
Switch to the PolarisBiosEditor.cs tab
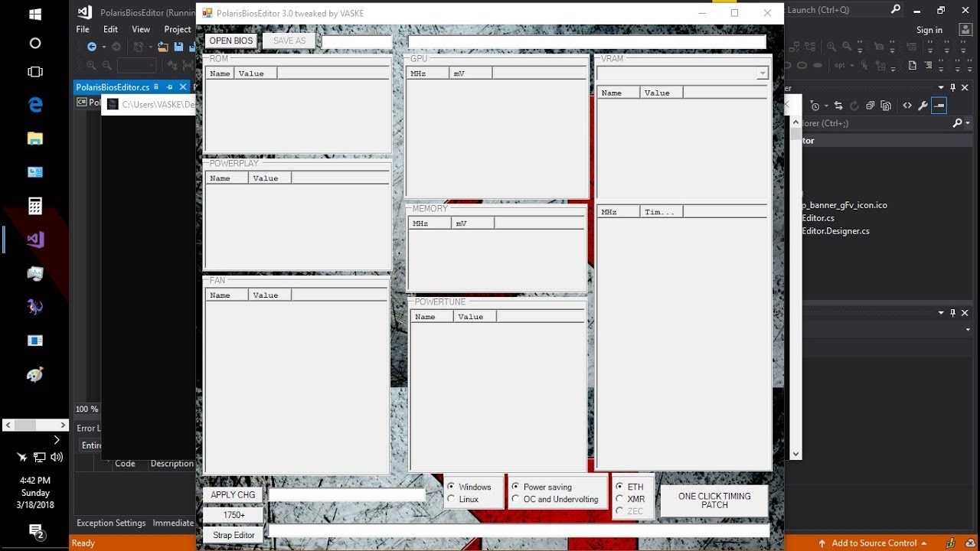pos(113,87)
